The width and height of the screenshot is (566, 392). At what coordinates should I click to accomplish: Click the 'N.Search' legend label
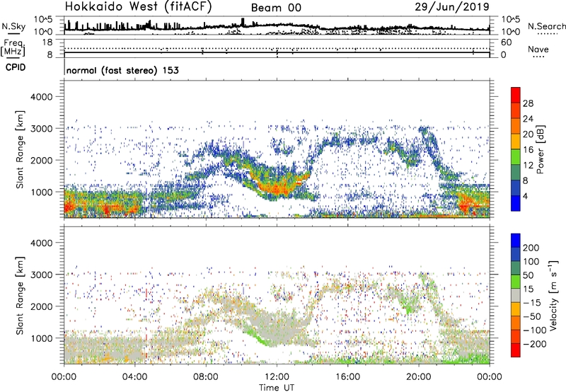546,26
